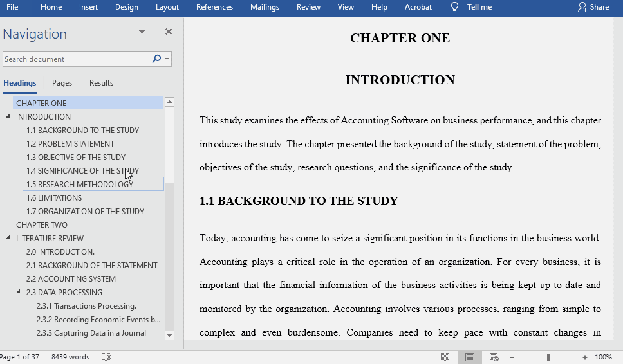623x364 pixels.
Task: Click the Tell me search box
Action: tap(479, 7)
